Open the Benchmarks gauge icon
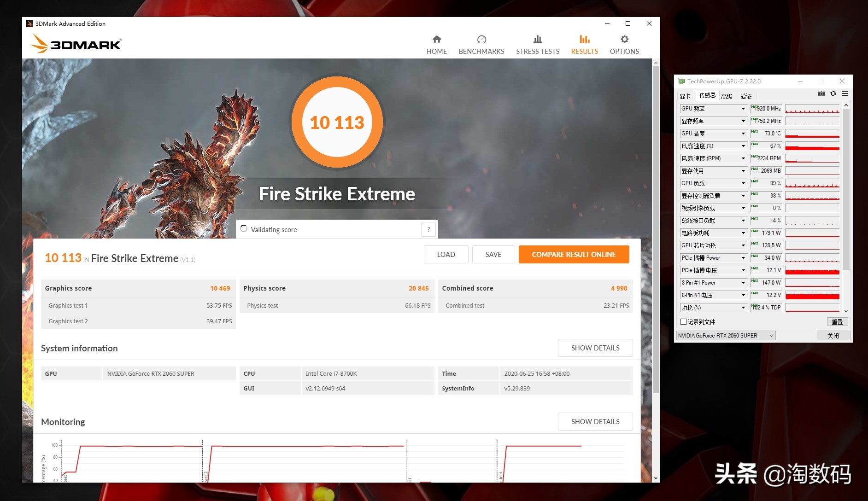Image resolution: width=868 pixels, height=501 pixels. (x=481, y=40)
